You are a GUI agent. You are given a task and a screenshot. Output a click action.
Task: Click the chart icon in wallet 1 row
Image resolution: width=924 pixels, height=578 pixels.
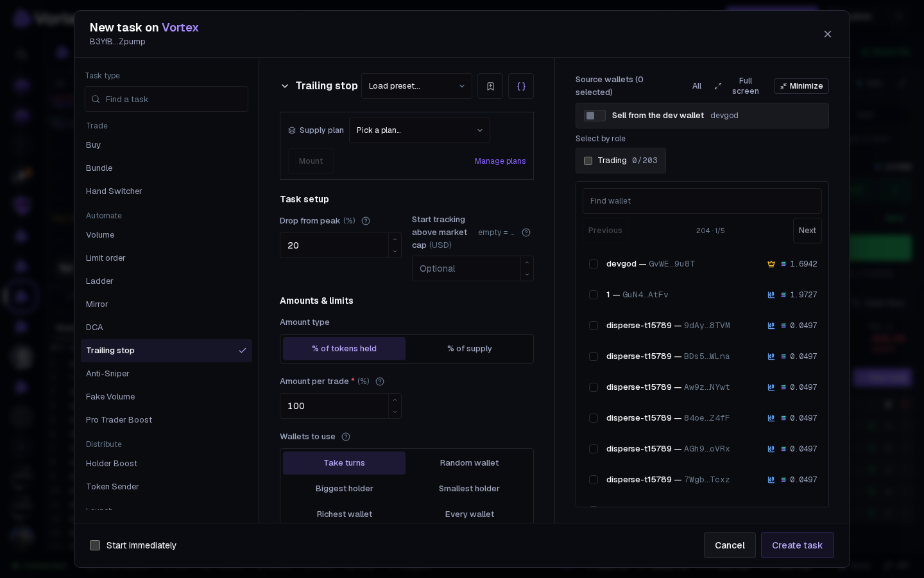coord(771,295)
